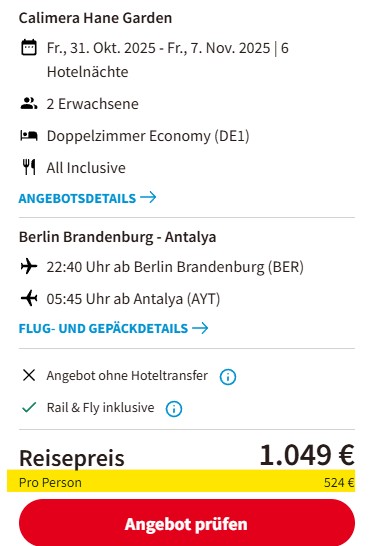Click the departing airplane icon for BER flight
Image resolution: width=373 pixels, height=546 pixels.
pyautogui.click(x=29, y=267)
